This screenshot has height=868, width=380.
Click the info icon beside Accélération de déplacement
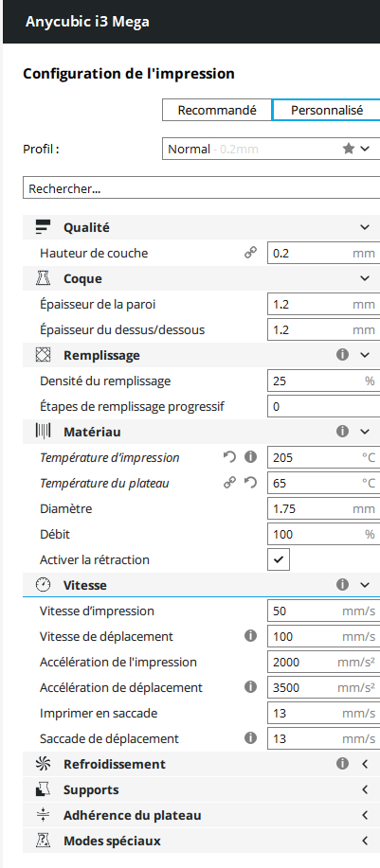pyautogui.click(x=251, y=687)
